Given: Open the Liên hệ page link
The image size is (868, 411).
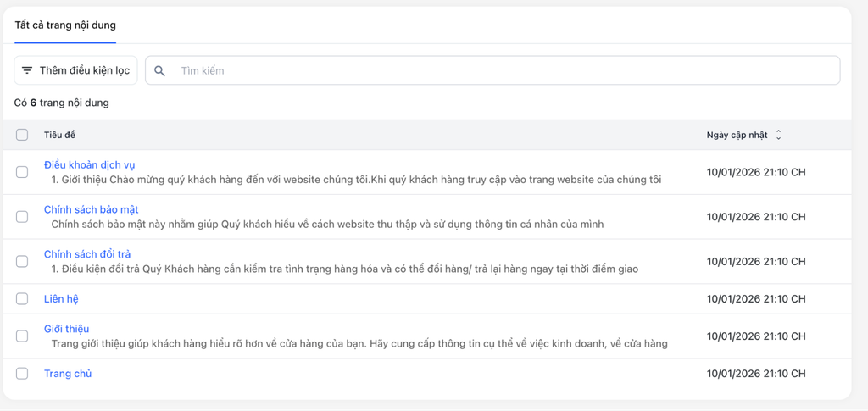Looking at the screenshot, I should coord(61,299).
